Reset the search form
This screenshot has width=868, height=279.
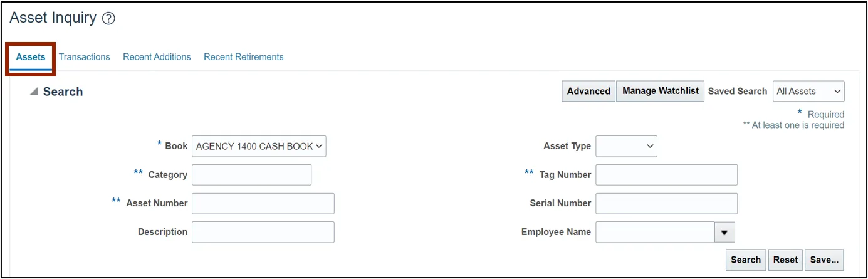pos(785,260)
